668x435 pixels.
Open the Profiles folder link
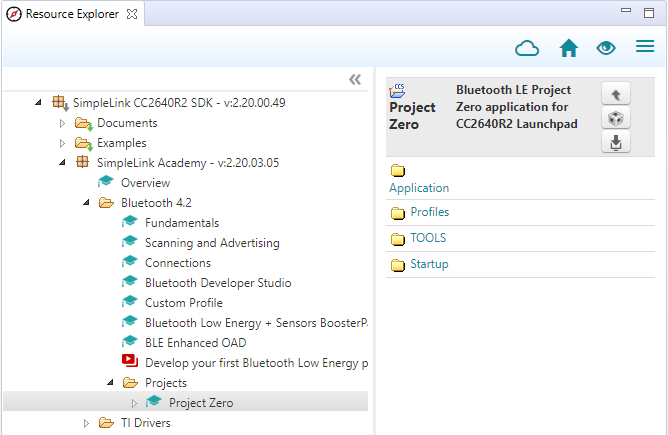[x=429, y=212]
